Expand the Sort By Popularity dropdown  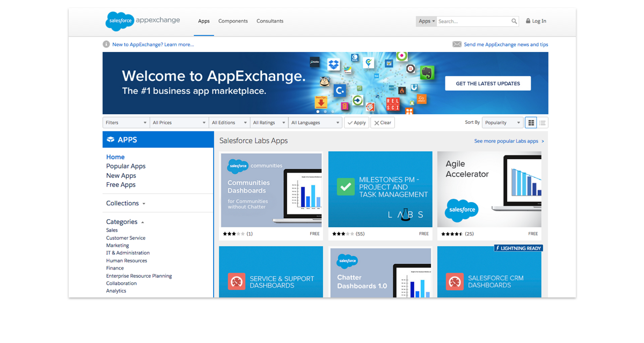pos(502,123)
